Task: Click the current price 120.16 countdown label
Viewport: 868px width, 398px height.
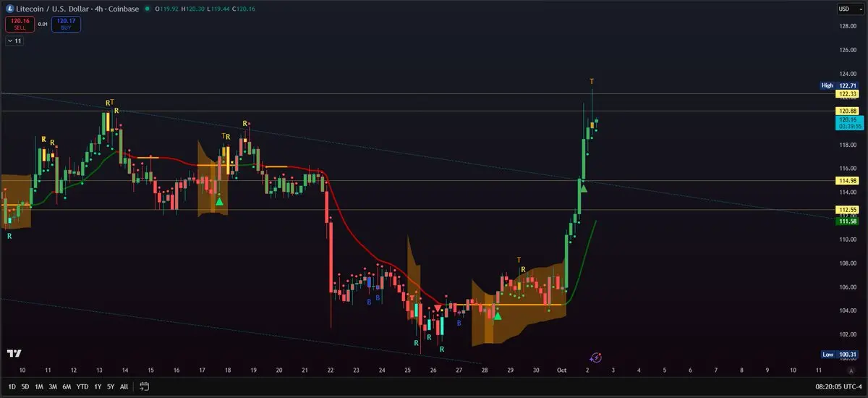Action: pos(849,122)
